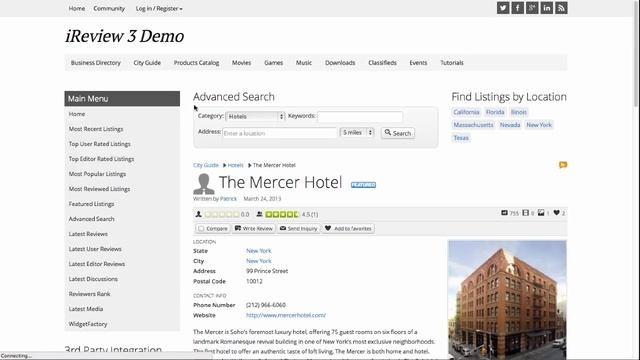The height and width of the screenshot is (360, 640).
Task: Open the Products Catalog menu item
Action: (x=196, y=62)
